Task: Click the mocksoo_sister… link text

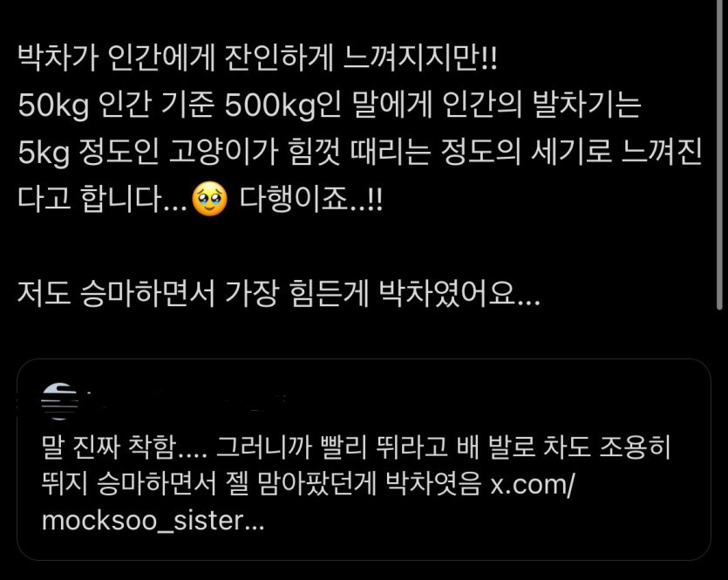Action: point(153,521)
